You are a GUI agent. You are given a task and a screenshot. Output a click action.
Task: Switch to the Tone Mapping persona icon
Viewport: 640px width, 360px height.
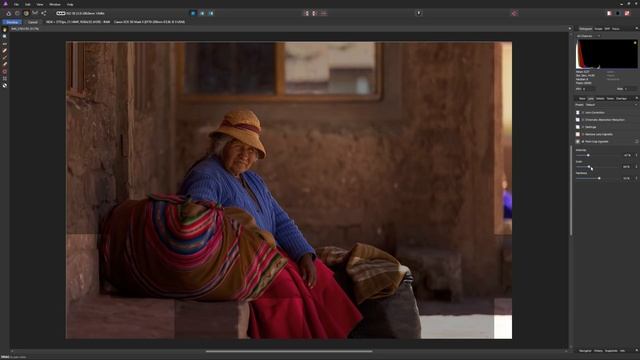pos(35,13)
